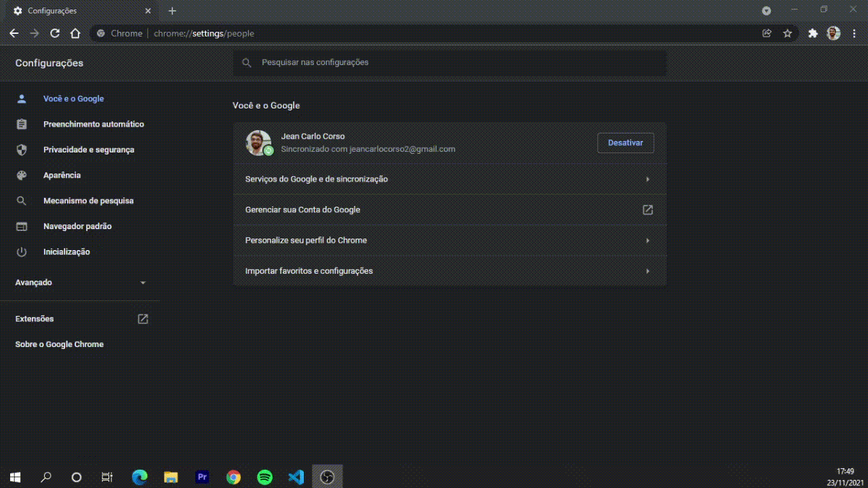Open Serviços do Google e de sincronização
The image size is (868, 488).
pyautogui.click(x=450, y=179)
